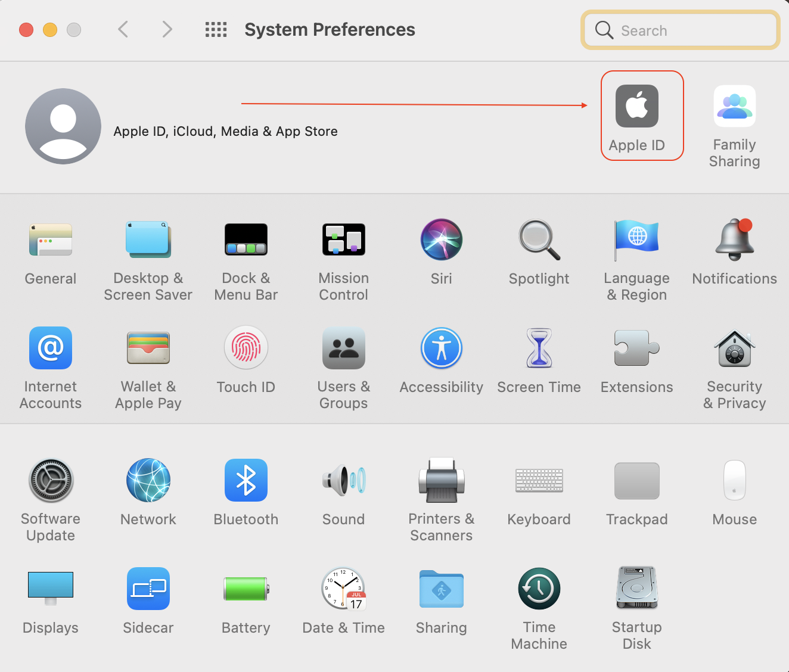Go forward with the right chevron
The height and width of the screenshot is (672, 789).
[167, 29]
